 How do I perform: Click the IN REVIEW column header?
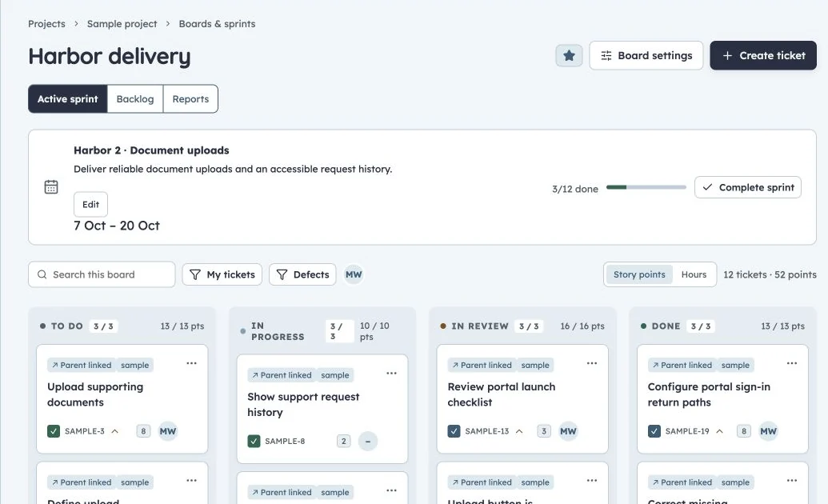(479, 326)
